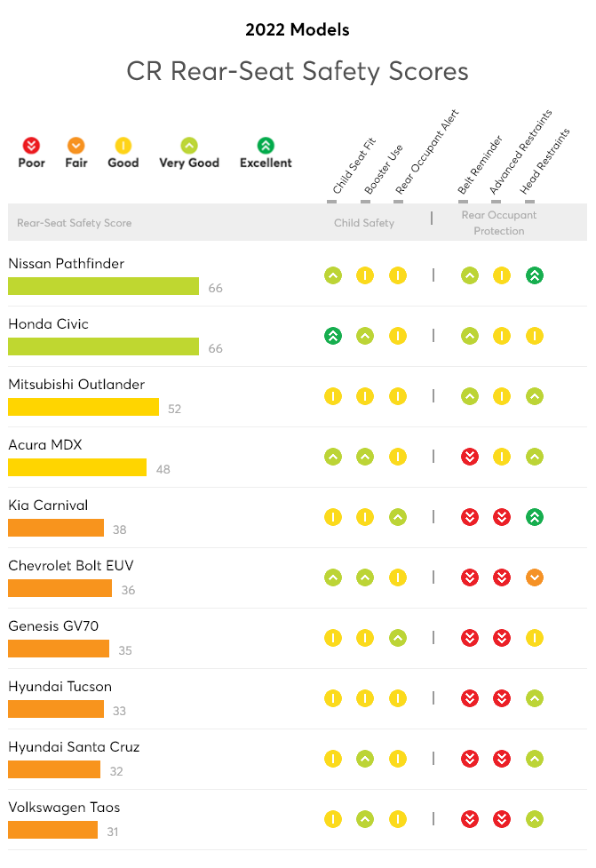Click Honda Civic's green score bar
Screen dimensions: 596x868
(x=104, y=346)
